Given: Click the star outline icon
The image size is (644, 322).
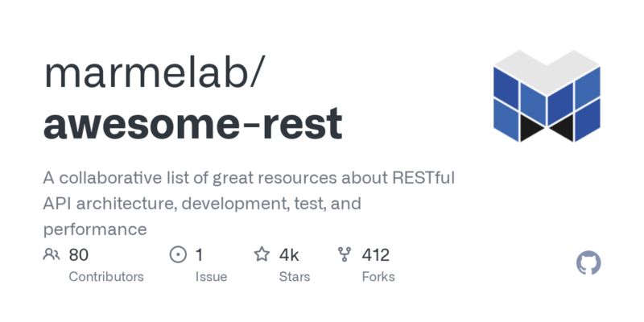Looking at the screenshot, I should tap(262, 255).
